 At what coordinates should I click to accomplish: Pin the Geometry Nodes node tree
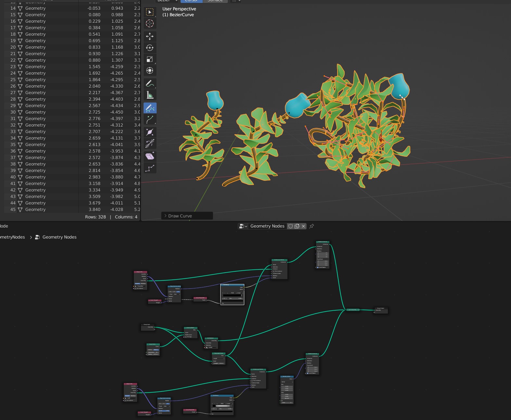pos(312,226)
